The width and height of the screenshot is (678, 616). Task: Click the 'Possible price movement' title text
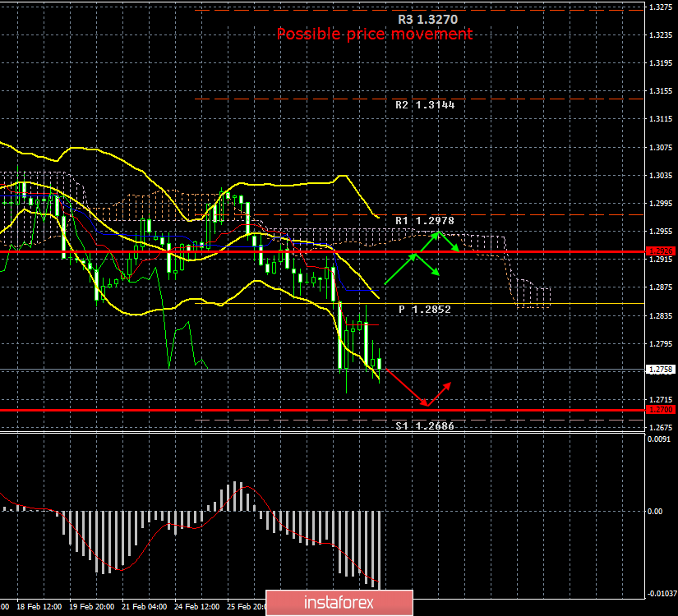375,34
